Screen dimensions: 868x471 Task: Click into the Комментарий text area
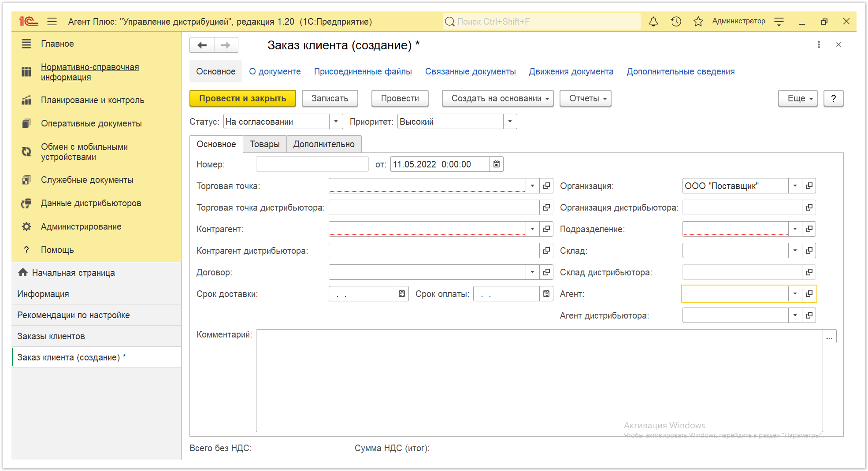coord(539,381)
